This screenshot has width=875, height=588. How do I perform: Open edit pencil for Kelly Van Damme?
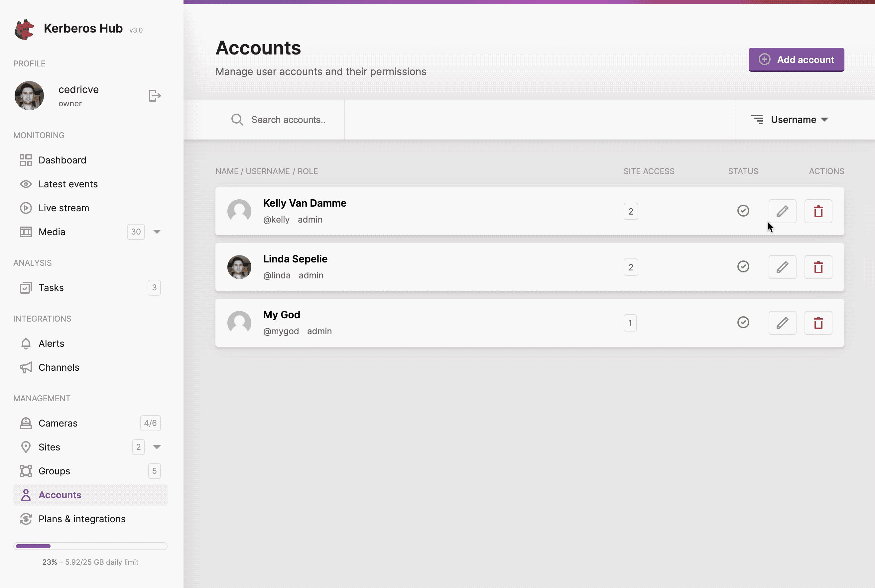point(782,211)
